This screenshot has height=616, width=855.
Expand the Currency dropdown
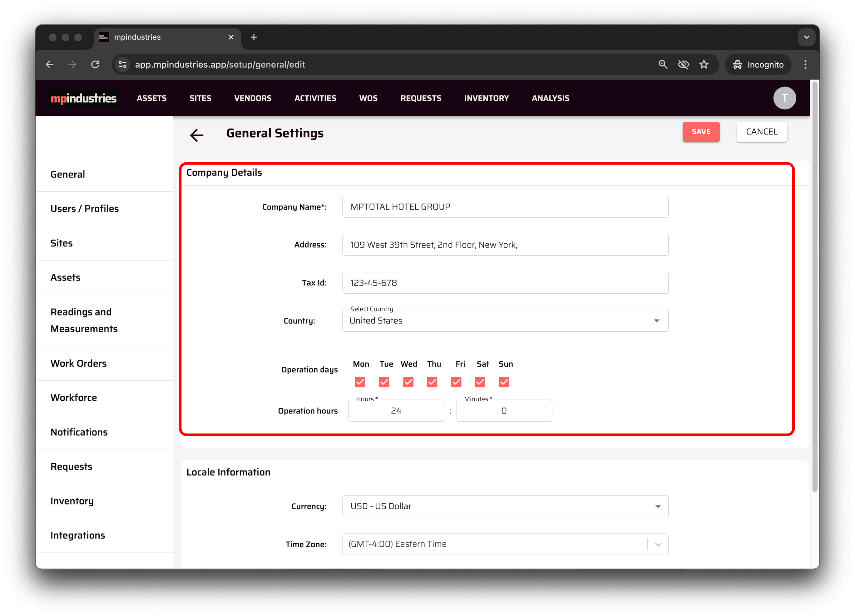(505, 506)
